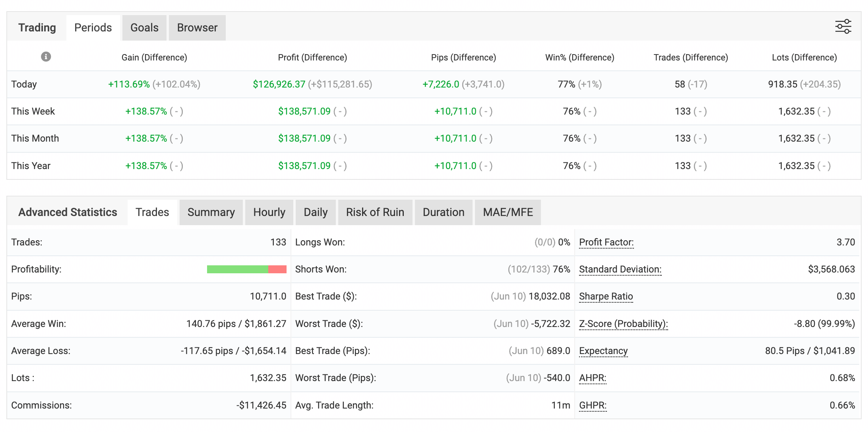Select the Browser tab
This screenshot has height=432, width=868.
pos(197,28)
